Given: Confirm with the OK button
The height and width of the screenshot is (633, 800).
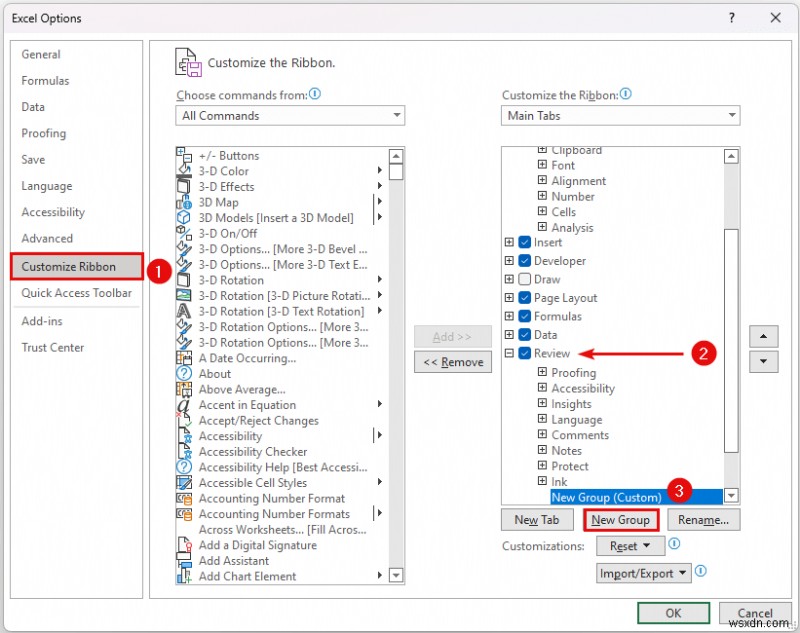Looking at the screenshot, I should [x=673, y=613].
